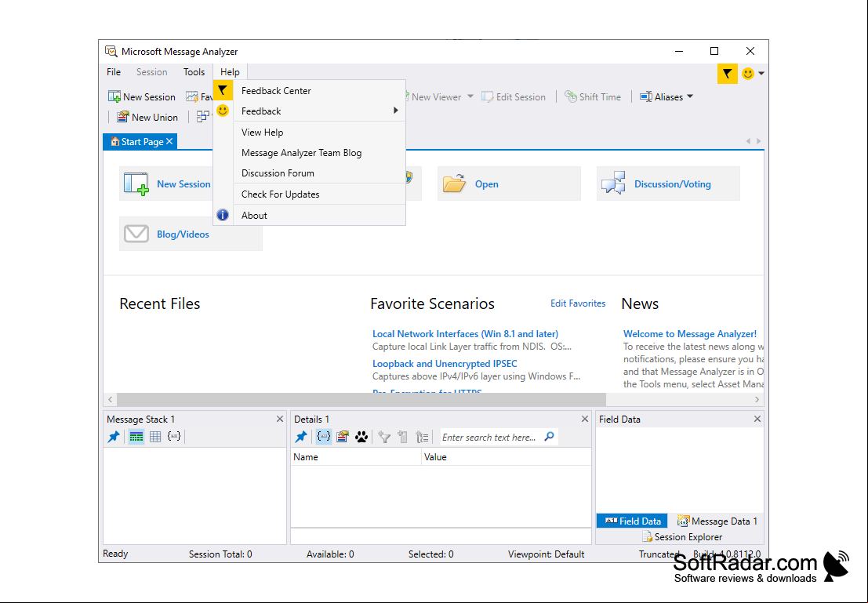
Task: Open the Aliases dropdown
Action: click(666, 97)
